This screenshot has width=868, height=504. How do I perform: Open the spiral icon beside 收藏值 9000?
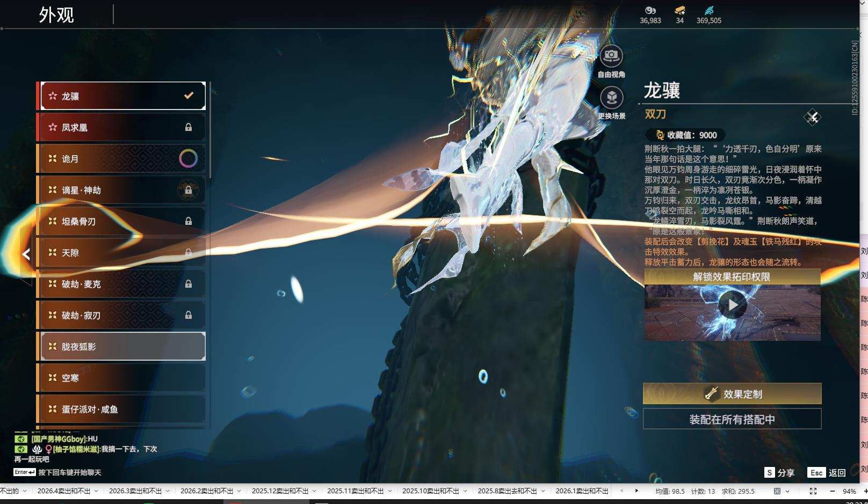tap(660, 135)
